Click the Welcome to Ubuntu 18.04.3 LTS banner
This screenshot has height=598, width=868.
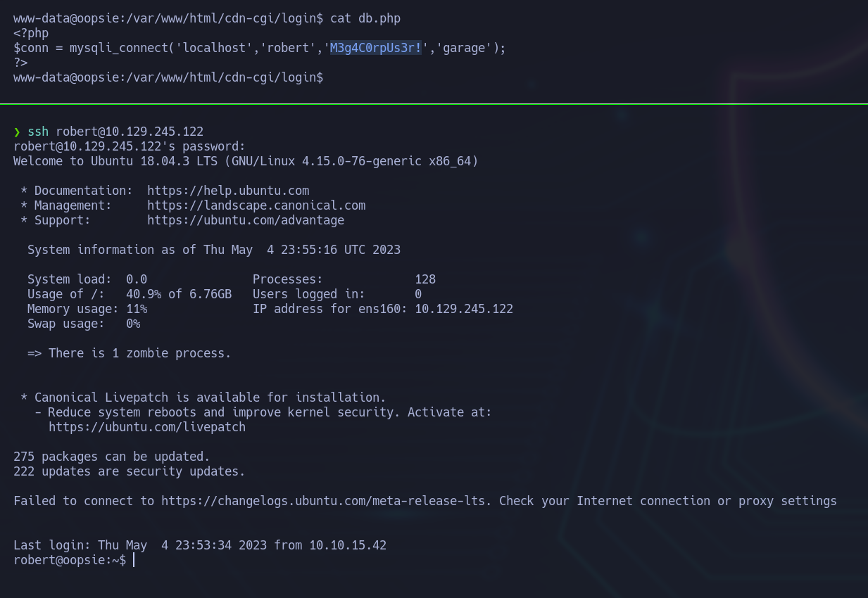(246, 161)
